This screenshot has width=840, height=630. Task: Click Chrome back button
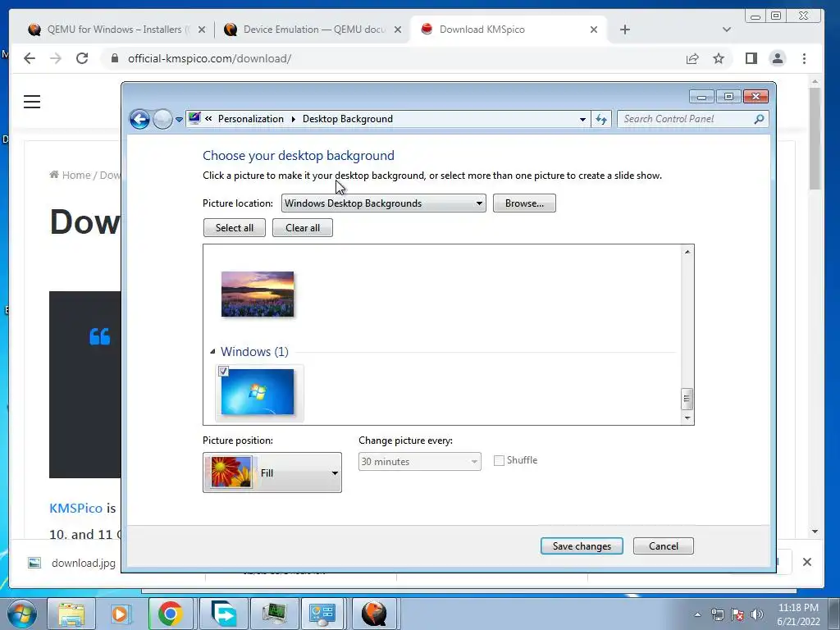pyautogui.click(x=30, y=58)
